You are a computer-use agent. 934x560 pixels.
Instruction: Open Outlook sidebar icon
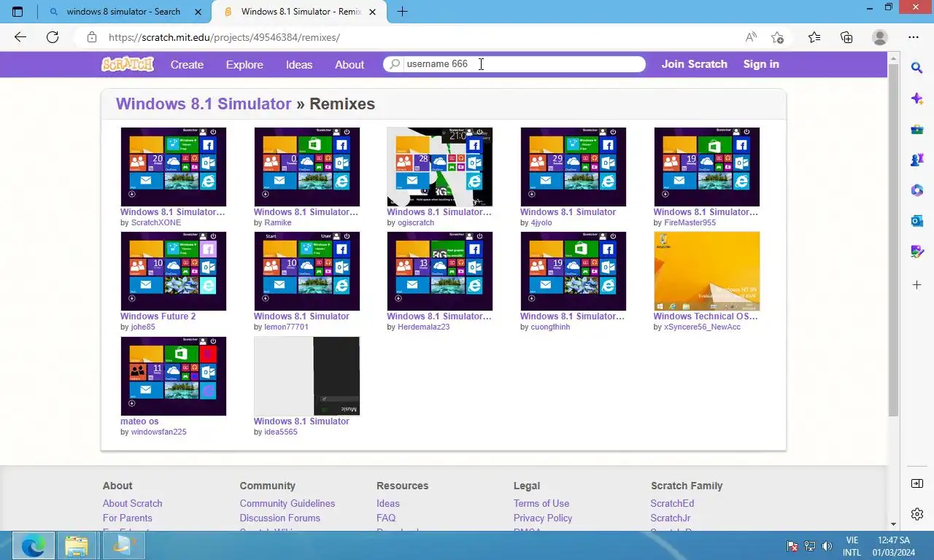tap(917, 221)
